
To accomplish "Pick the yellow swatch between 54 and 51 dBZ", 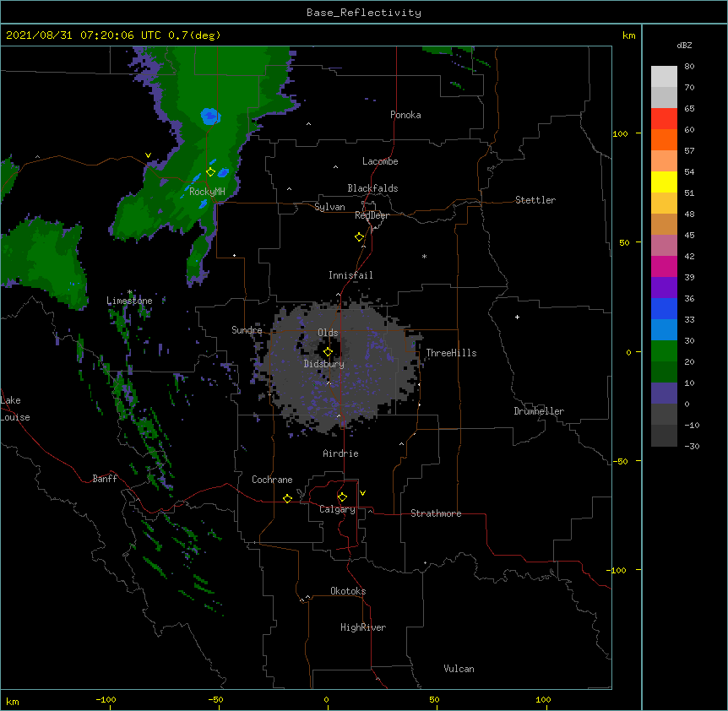I will point(664,182).
